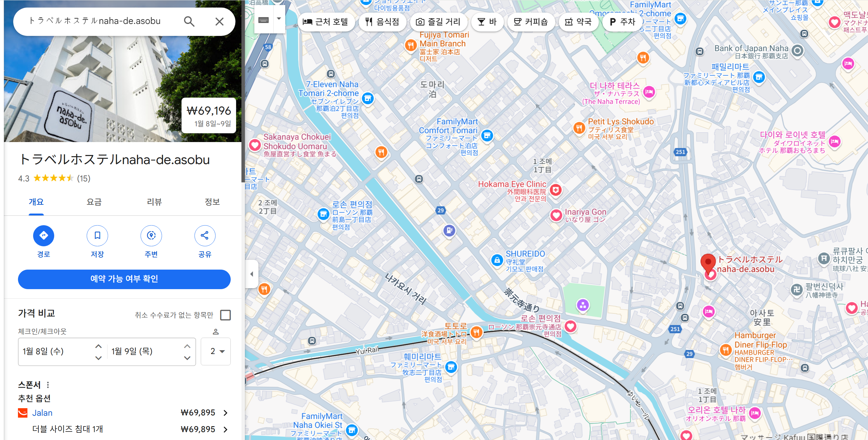This screenshot has width=868, height=440.
Task: Clear the search box with the X
Action: (x=219, y=21)
